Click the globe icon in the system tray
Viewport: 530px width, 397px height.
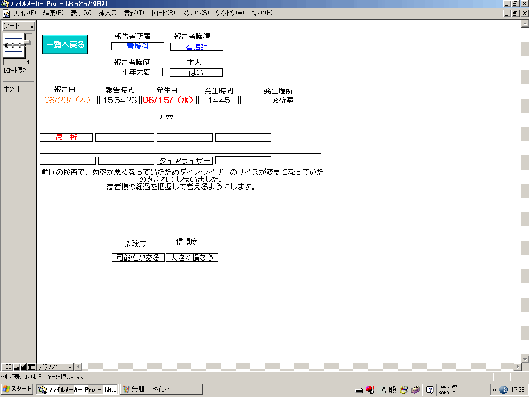504,390
